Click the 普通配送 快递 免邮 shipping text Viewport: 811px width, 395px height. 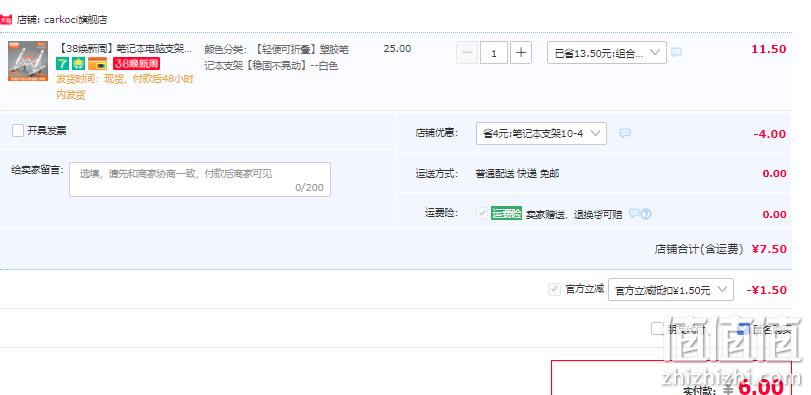(517, 174)
